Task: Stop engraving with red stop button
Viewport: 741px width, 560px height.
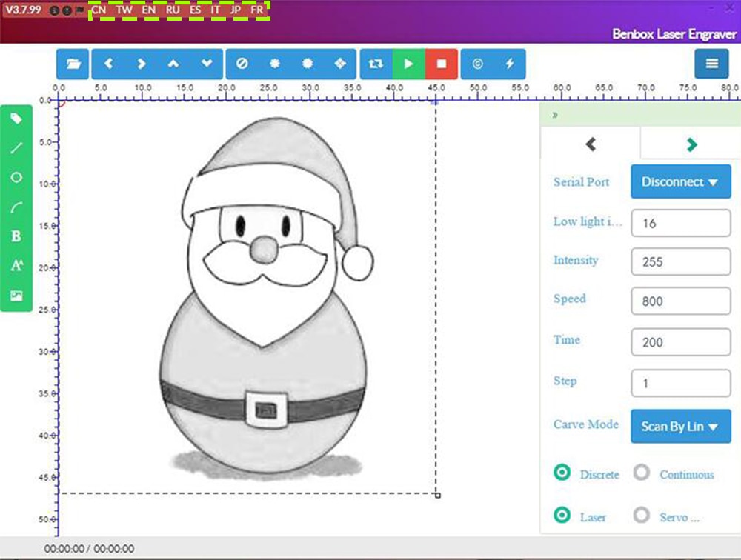Action: coord(442,64)
